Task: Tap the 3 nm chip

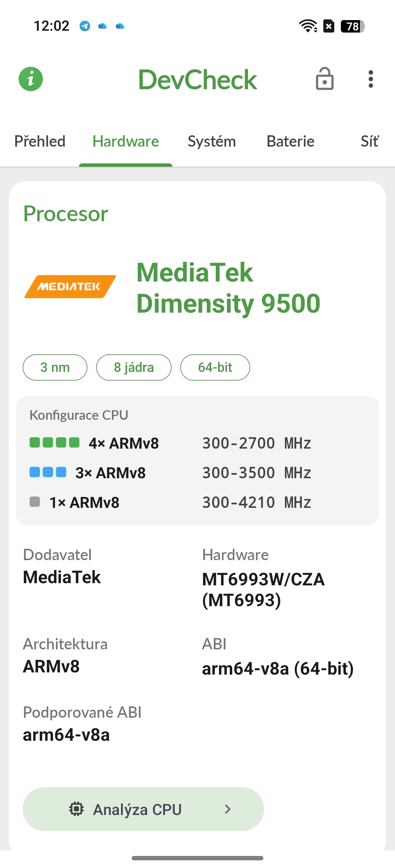Action: (x=55, y=367)
